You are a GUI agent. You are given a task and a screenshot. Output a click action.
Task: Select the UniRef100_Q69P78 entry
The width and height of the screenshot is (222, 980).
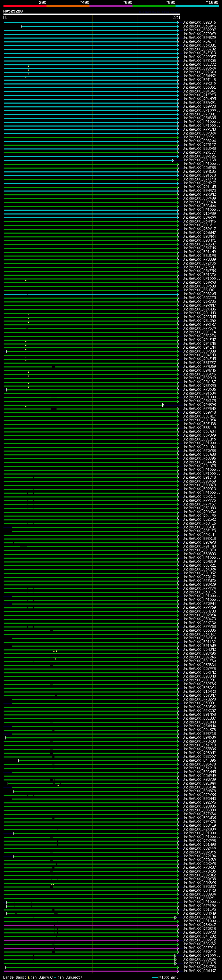199,106
